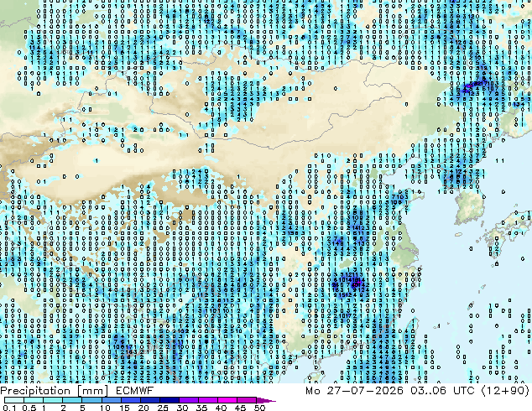Click the '35' legend value label
The image size is (532, 411).
point(201,408)
